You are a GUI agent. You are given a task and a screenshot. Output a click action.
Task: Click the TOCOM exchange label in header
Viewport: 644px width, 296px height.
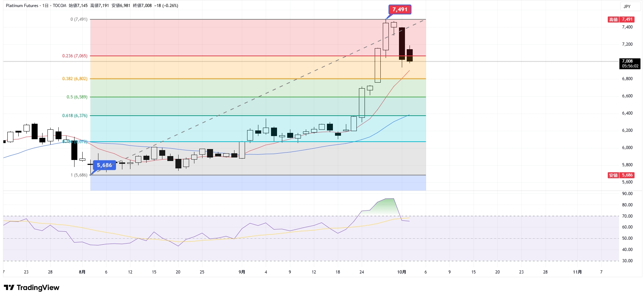pyautogui.click(x=59, y=6)
